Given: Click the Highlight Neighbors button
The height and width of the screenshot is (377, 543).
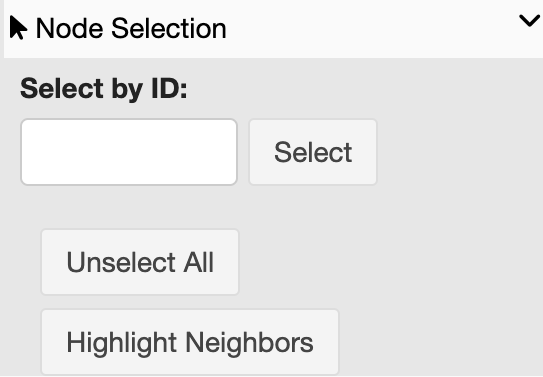Looking at the screenshot, I should [190, 342].
